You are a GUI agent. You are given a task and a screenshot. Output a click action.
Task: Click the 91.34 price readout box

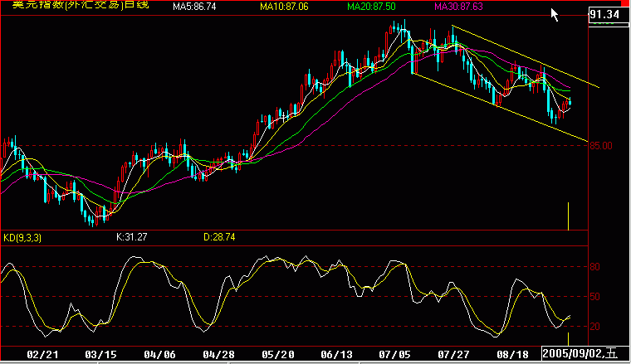pyautogui.click(x=608, y=15)
